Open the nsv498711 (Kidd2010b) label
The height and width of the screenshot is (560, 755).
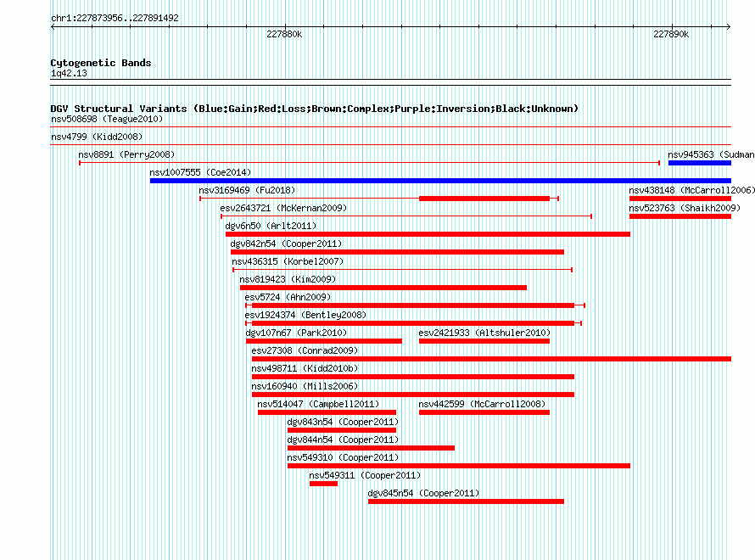(x=305, y=368)
